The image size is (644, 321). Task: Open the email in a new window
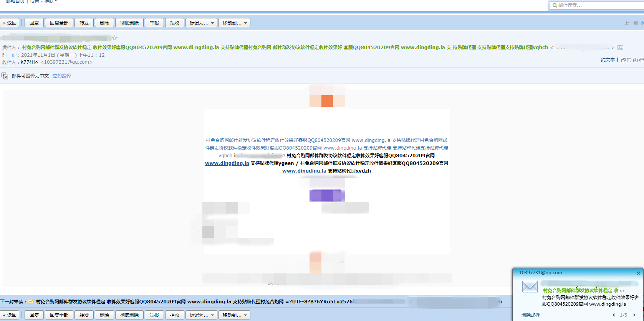click(623, 60)
